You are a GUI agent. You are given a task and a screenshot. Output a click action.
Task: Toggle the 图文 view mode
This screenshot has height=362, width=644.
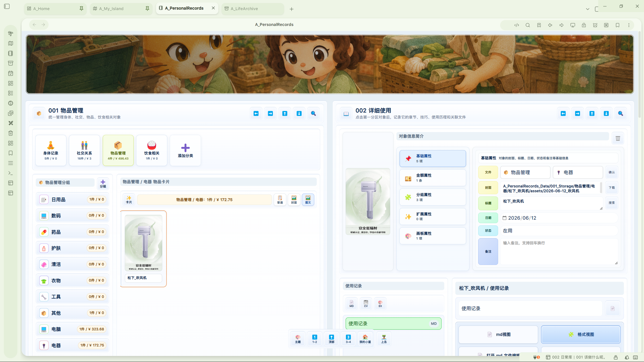[x=308, y=200]
